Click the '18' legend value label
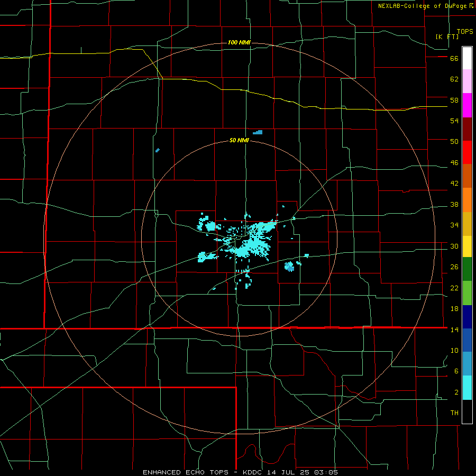The width and height of the screenshot is (476, 476). pos(454,309)
